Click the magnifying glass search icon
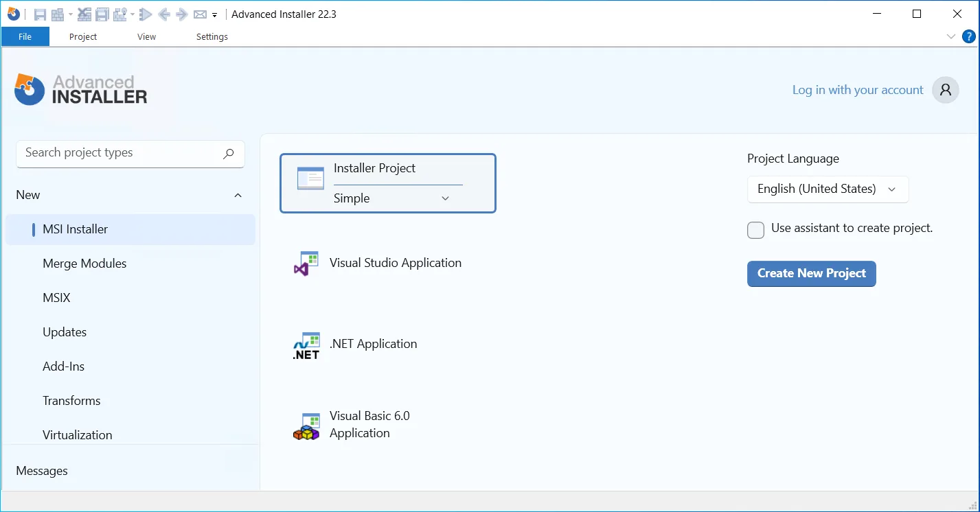Screen dimensions: 980x512 pyautogui.click(x=229, y=154)
